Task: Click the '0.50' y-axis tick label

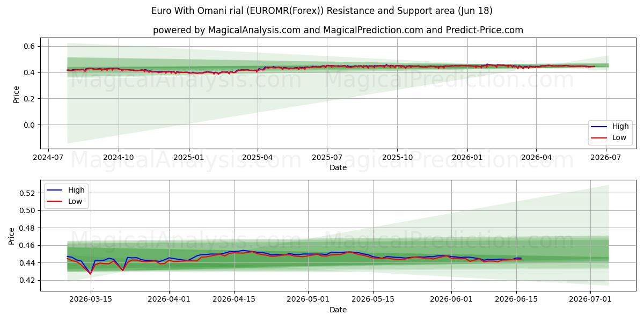Action: pos(26,210)
